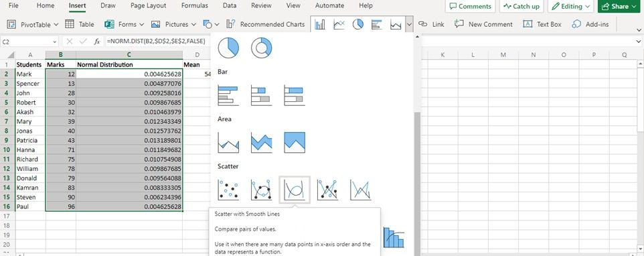Insert Pictures from the ribbon
This screenshot has height=256, width=644.
pos(169,24)
